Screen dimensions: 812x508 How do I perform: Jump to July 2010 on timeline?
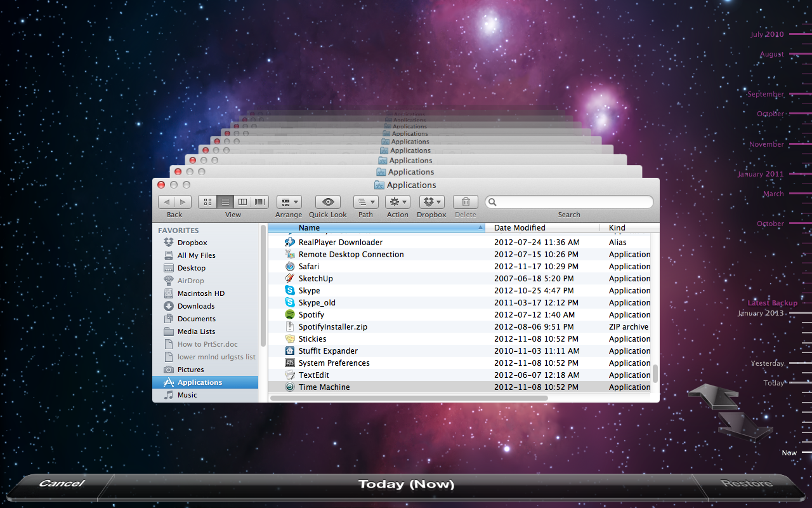(x=767, y=34)
